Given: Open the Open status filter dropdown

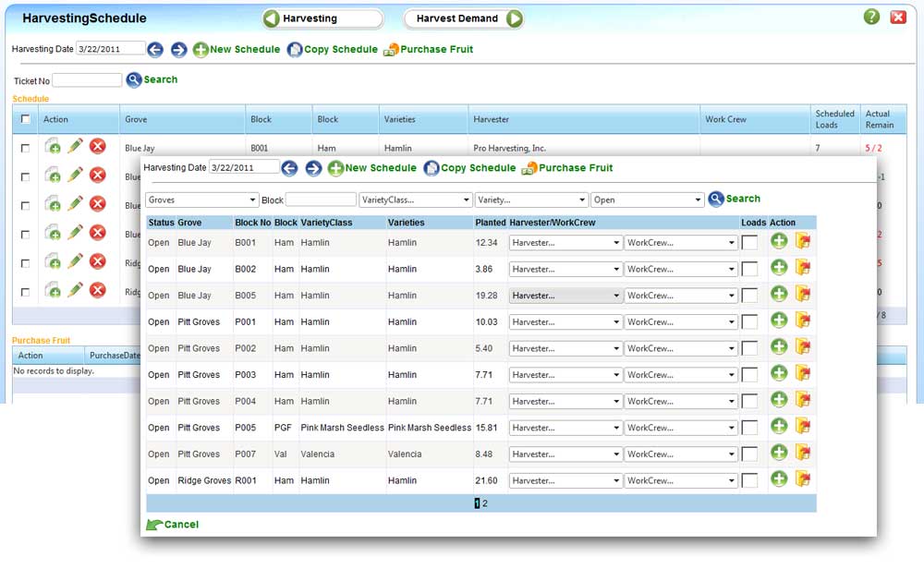Looking at the screenshot, I should click(x=648, y=200).
